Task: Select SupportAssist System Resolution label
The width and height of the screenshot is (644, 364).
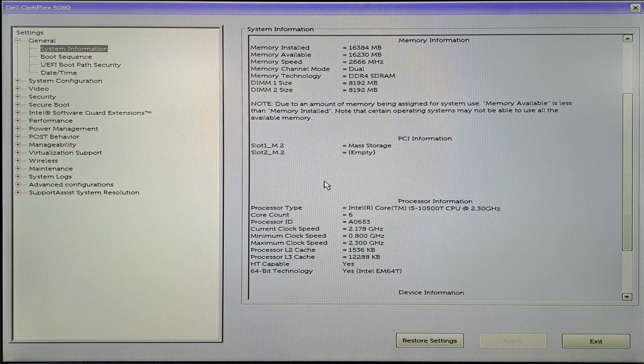Action: [x=84, y=192]
